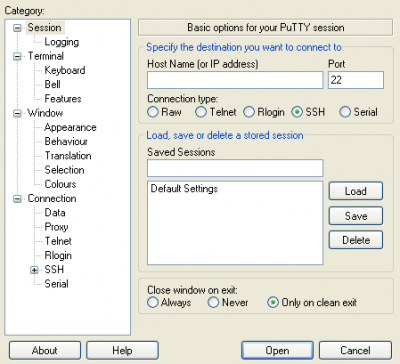Viewport: 400px width, 364px height.
Task: Open the PuTTY connection
Action: click(277, 350)
